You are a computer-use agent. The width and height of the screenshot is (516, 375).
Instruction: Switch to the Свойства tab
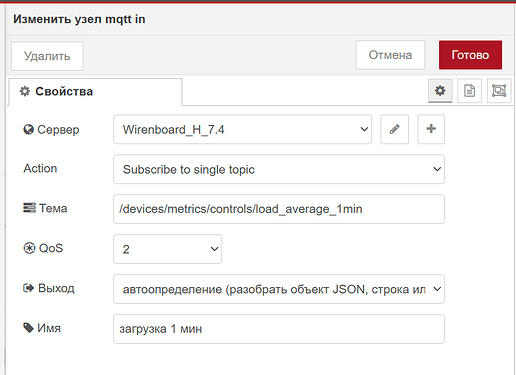tap(95, 92)
